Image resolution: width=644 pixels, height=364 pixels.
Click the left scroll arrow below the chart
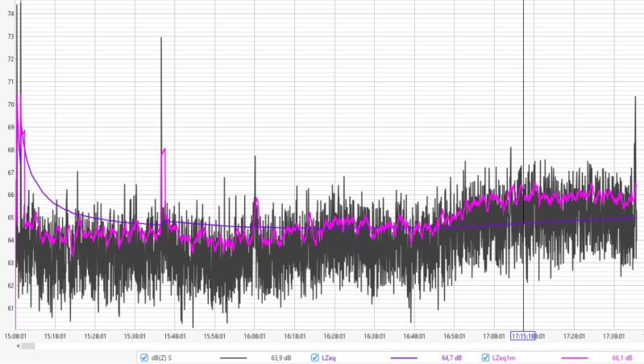click(x=18, y=346)
